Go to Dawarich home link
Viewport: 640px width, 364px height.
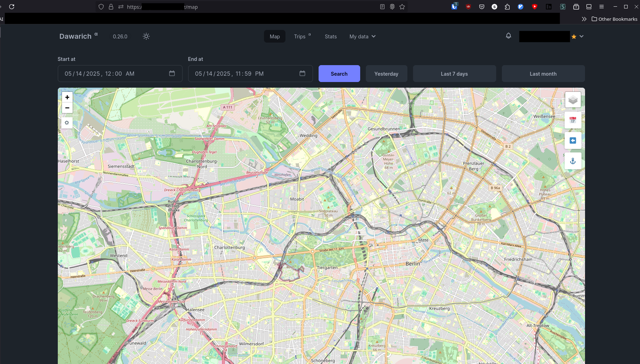point(79,36)
